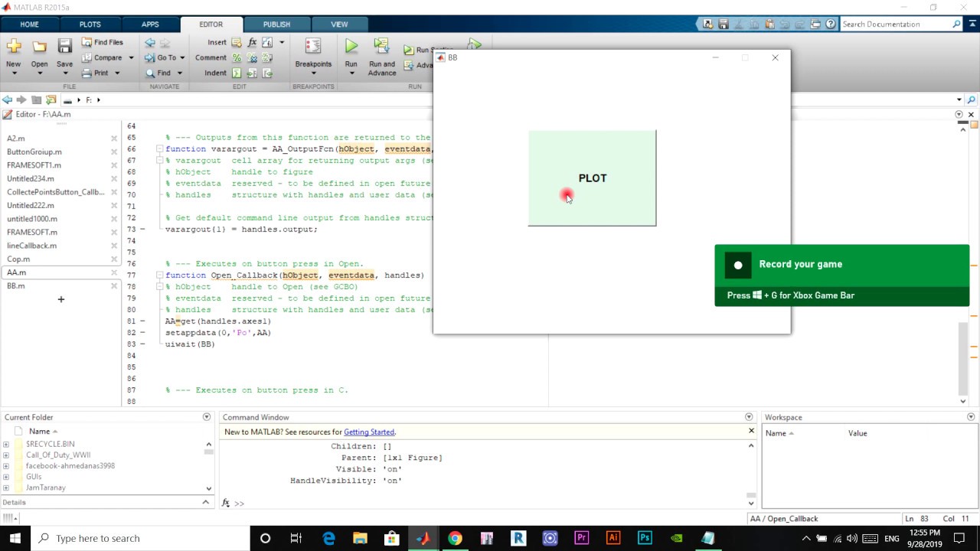Open Photoshop from taskbar
The image size is (980, 551).
(645, 538)
